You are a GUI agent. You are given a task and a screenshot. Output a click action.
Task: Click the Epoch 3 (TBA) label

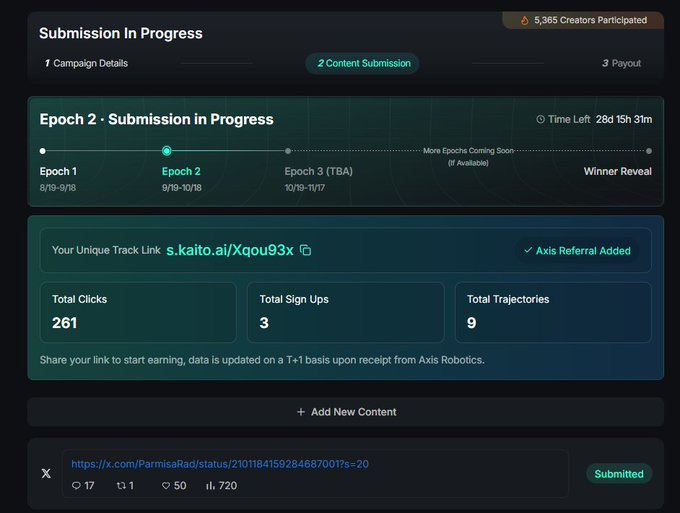pyautogui.click(x=319, y=171)
